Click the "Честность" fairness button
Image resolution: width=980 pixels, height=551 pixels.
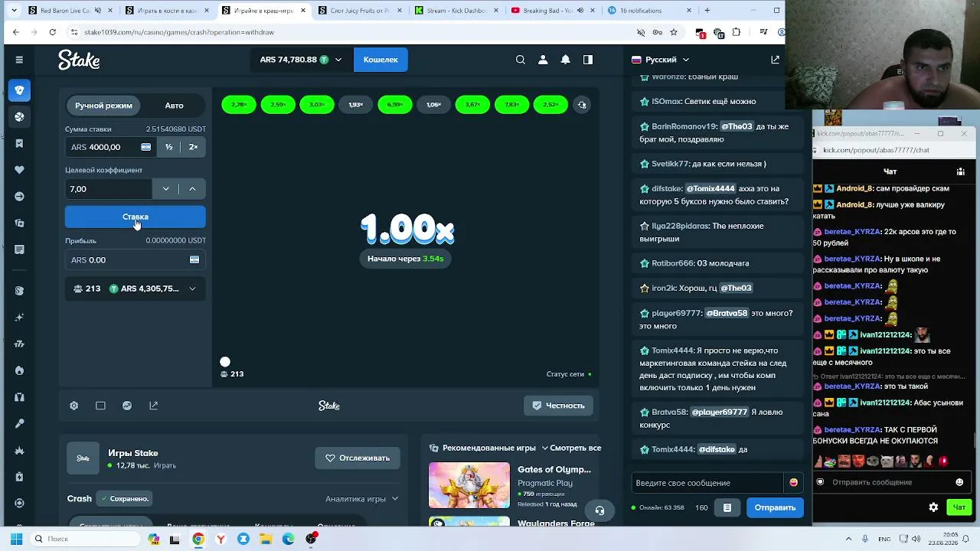point(558,406)
